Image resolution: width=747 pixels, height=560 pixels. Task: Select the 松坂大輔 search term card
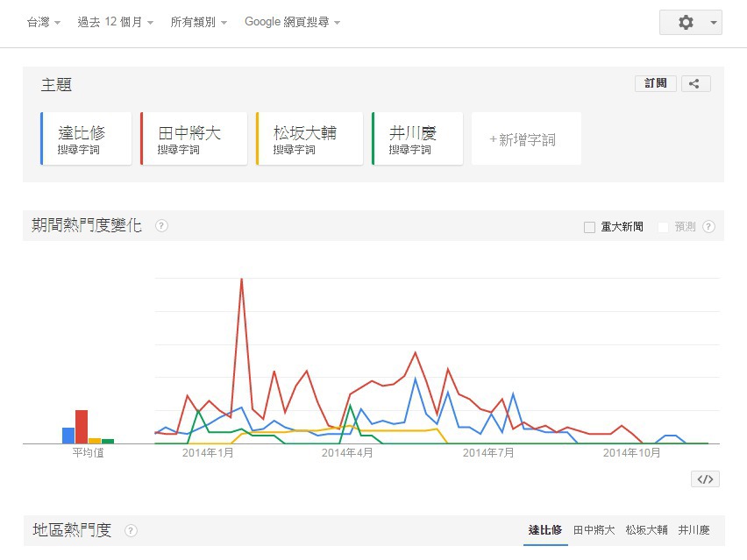309,139
